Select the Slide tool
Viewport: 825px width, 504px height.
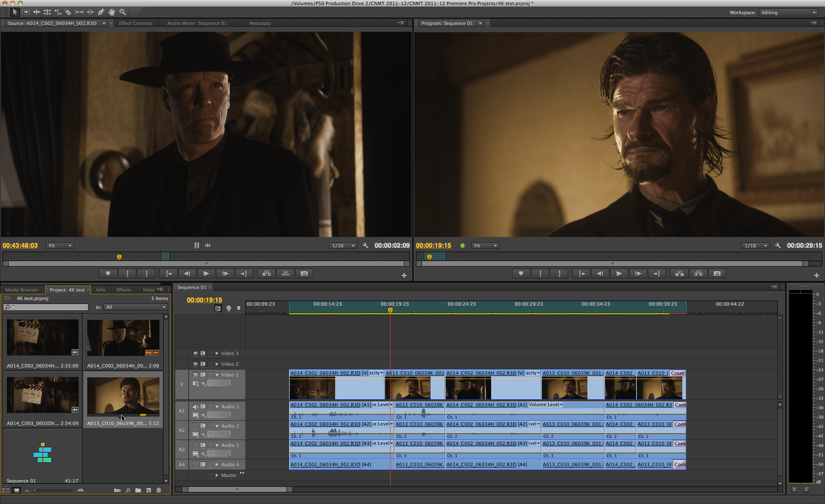[x=90, y=12]
